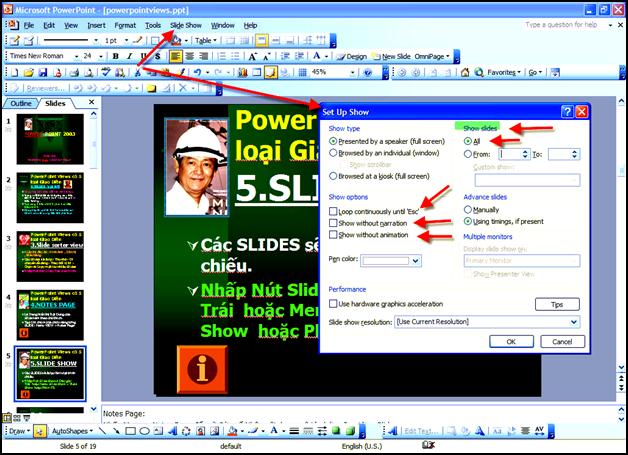Image resolution: width=628 pixels, height=455 pixels.
Task: Click Cancel in Set Up Show dialog
Action: (562, 342)
